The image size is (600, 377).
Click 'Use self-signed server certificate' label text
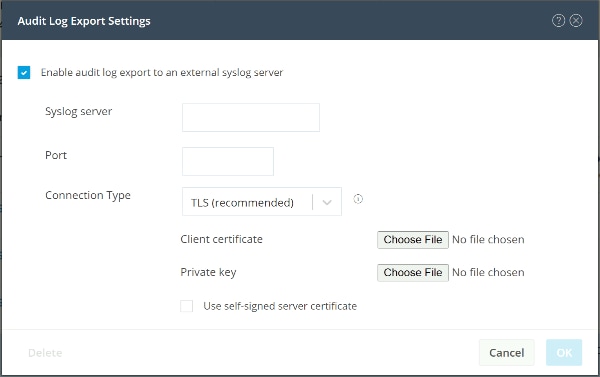pyautogui.click(x=280, y=306)
